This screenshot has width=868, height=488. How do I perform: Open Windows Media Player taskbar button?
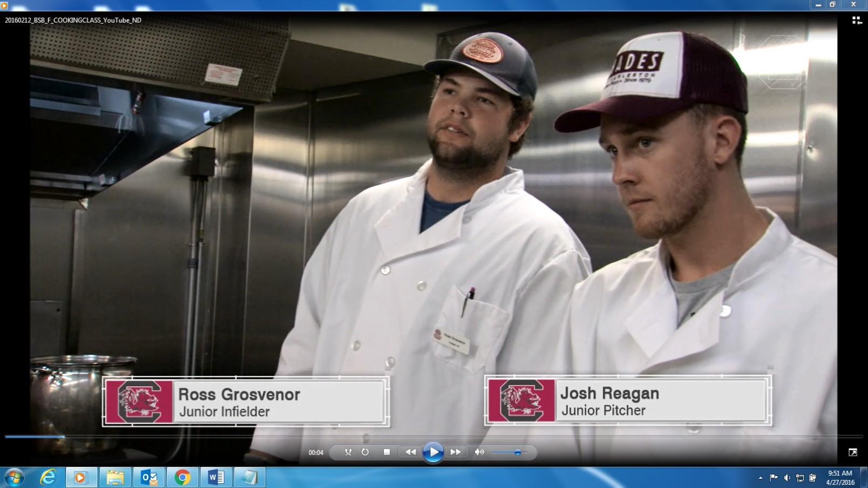[81, 478]
